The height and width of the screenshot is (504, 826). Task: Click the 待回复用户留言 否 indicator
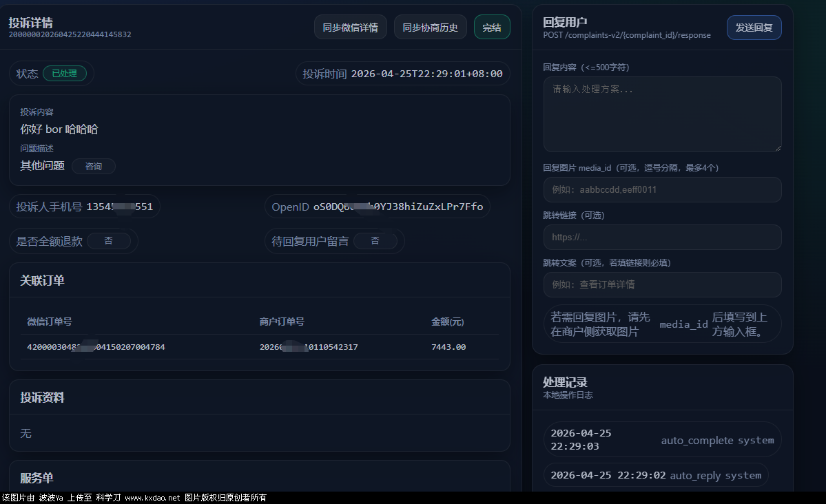click(375, 241)
